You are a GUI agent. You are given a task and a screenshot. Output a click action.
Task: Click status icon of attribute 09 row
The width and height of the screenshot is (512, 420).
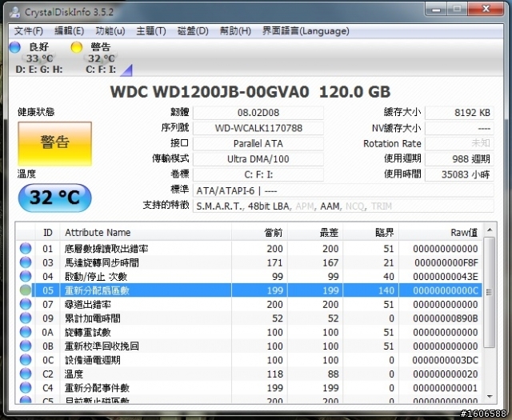(x=26, y=318)
